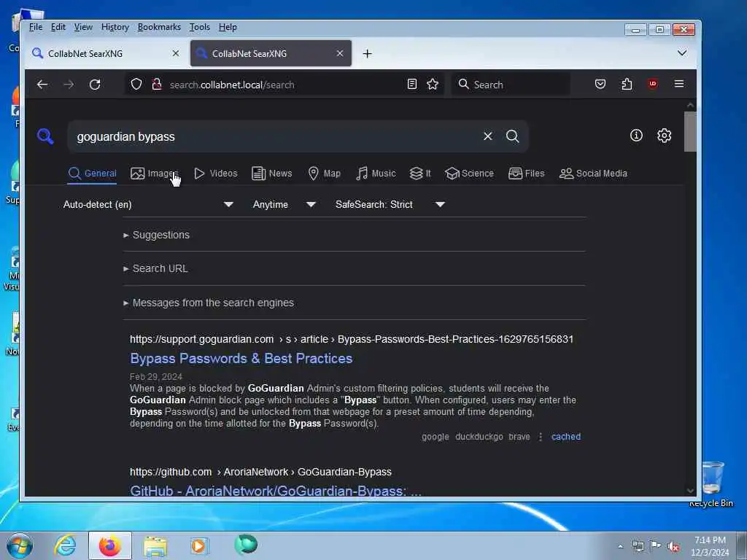
Task: Open the green globe taskbar application
Action: click(246, 545)
